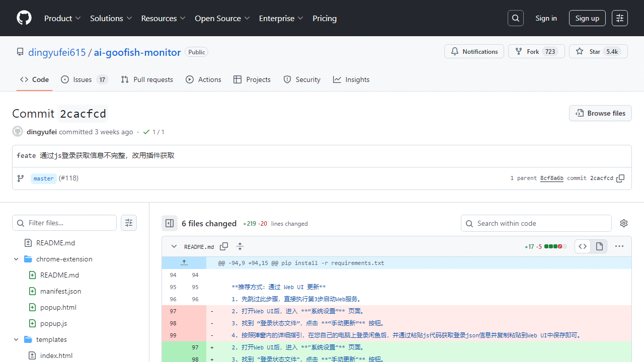Switch to the Security tab
This screenshot has height=362, width=644.
[302, 79]
